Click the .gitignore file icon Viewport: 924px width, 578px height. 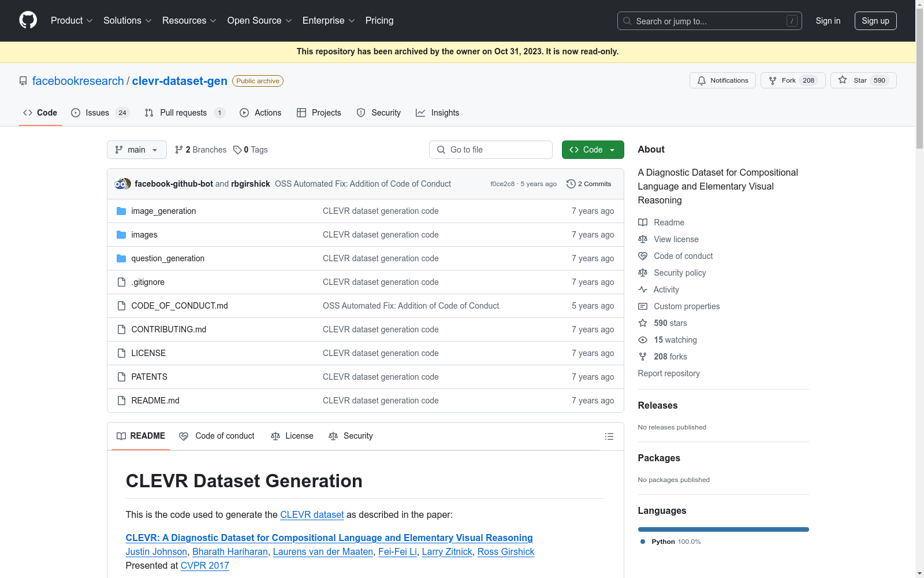pyautogui.click(x=121, y=282)
